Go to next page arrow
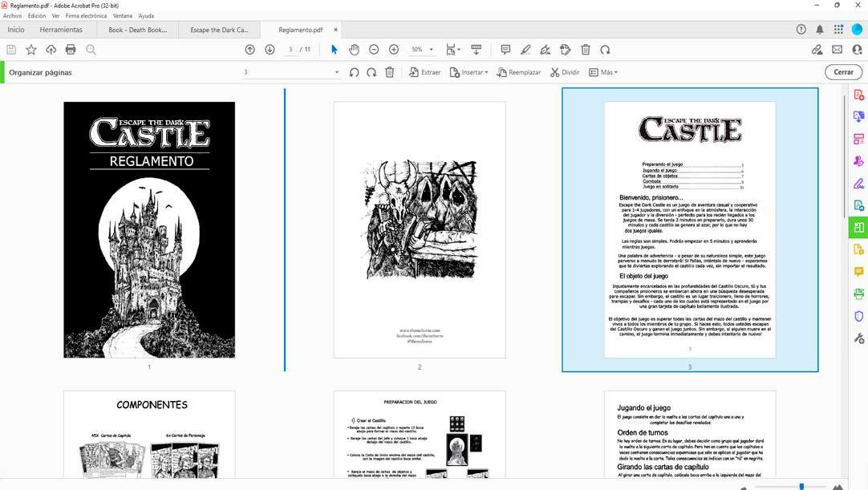 (x=270, y=50)
